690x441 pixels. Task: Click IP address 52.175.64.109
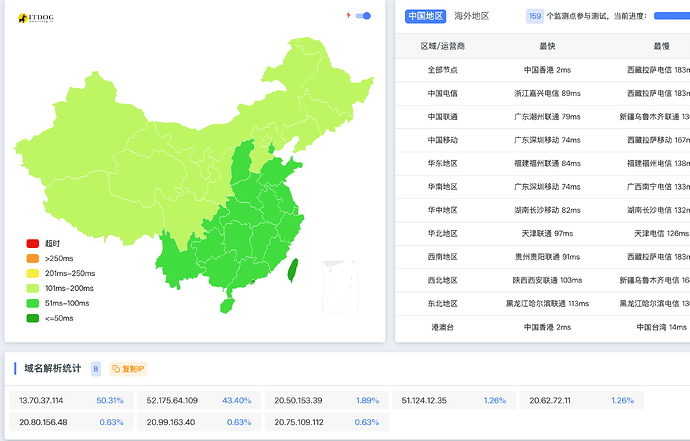[x=172, y=400]
